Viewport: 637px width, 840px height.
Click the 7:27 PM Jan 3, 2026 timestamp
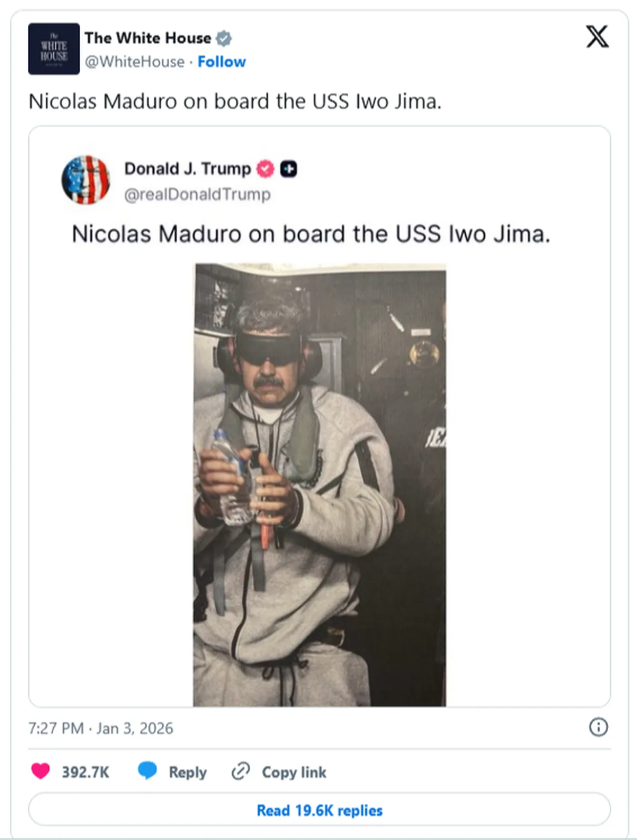pyautogui.click(x=101, y=728)
